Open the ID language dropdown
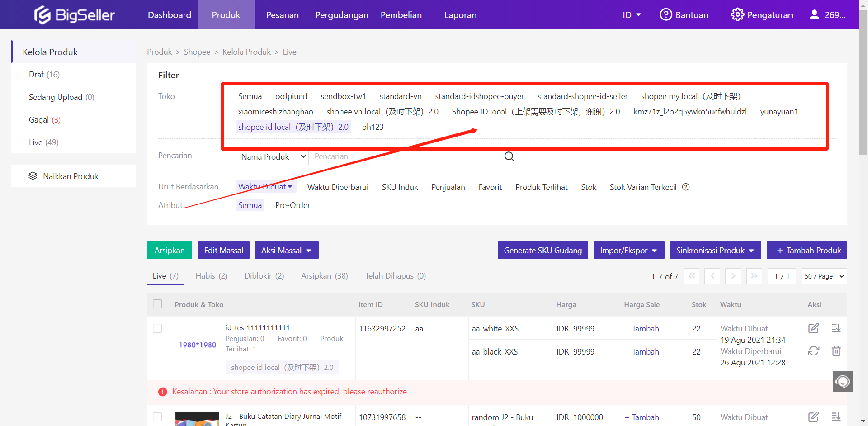The width and height of the screenshot is (868, 426). (x=632, y=15)
